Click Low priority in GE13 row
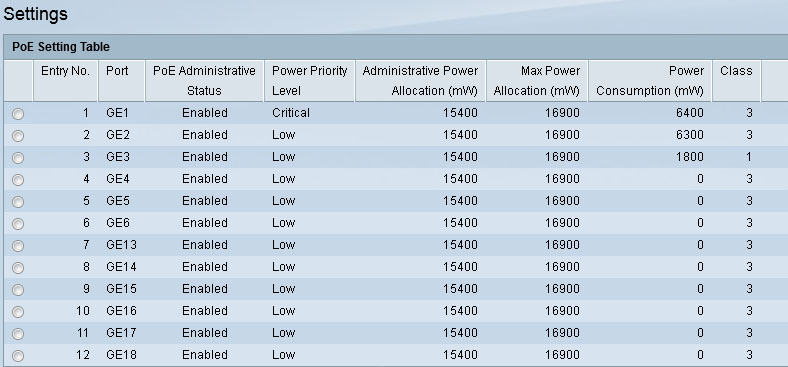 pyautogui.click(x=283, y=245)
